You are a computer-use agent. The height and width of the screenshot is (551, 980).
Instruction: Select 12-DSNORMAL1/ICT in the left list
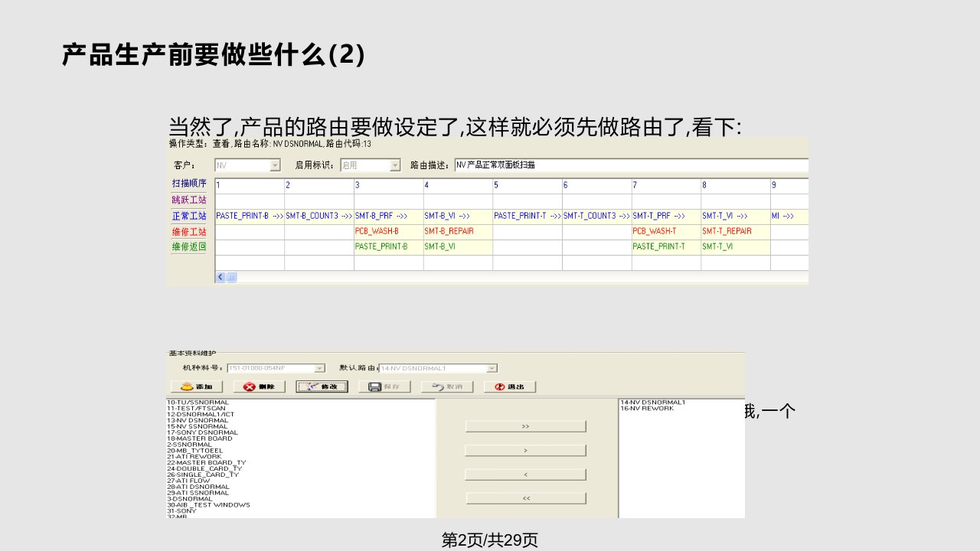201,415
